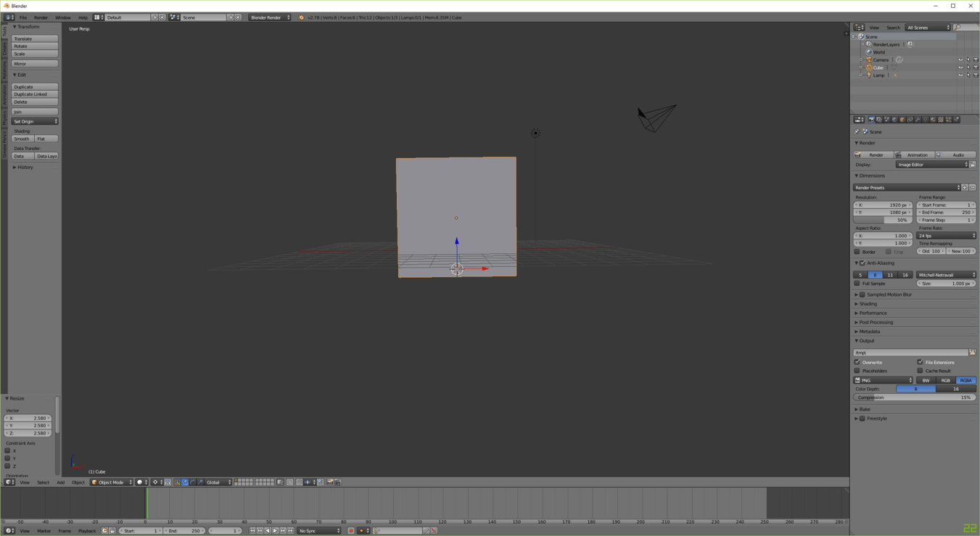The image size is (980, 536).
Task: Select the rotate manipulator in the viewport header
Action: coord(193,482)
